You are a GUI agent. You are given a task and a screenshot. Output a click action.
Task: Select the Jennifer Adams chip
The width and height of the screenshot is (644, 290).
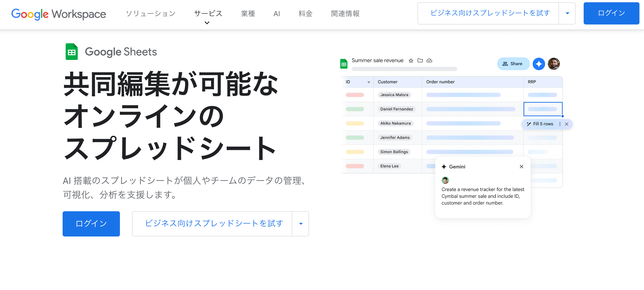395,138
